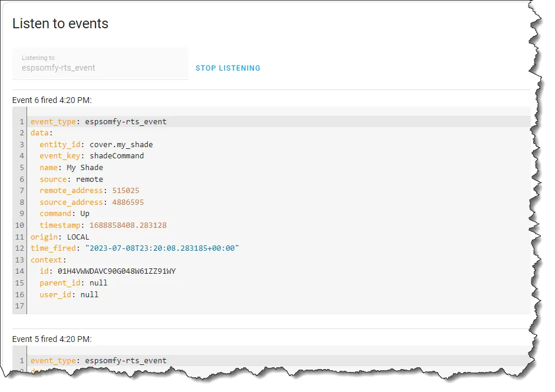
Task: Select the "Event 5 fired 4:20 PM:" label
Action: click(52, 340)
